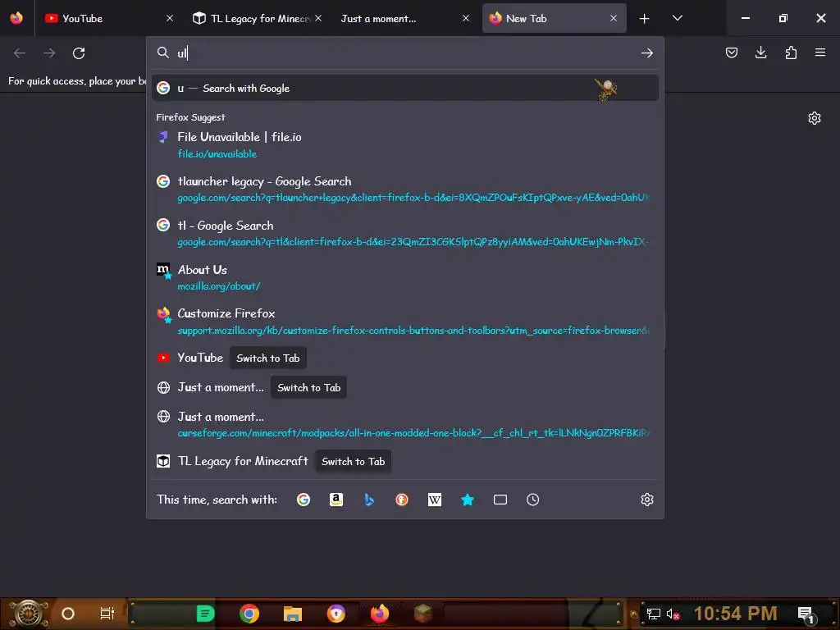Click the go arrow in address bar
The width and height of the screenshot is (840, 630).
647,53
